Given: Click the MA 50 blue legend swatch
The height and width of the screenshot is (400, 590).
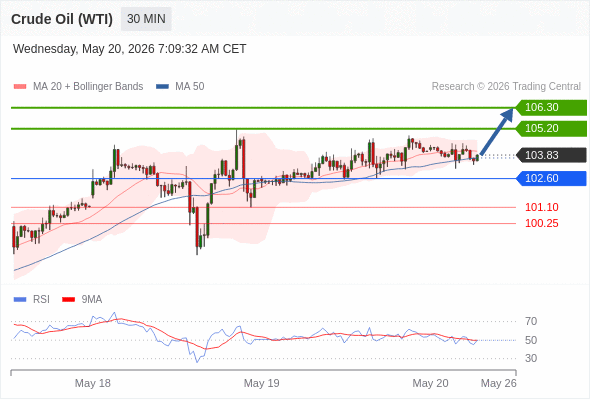Looking at the screenshot, I should [x=162, y=87].
